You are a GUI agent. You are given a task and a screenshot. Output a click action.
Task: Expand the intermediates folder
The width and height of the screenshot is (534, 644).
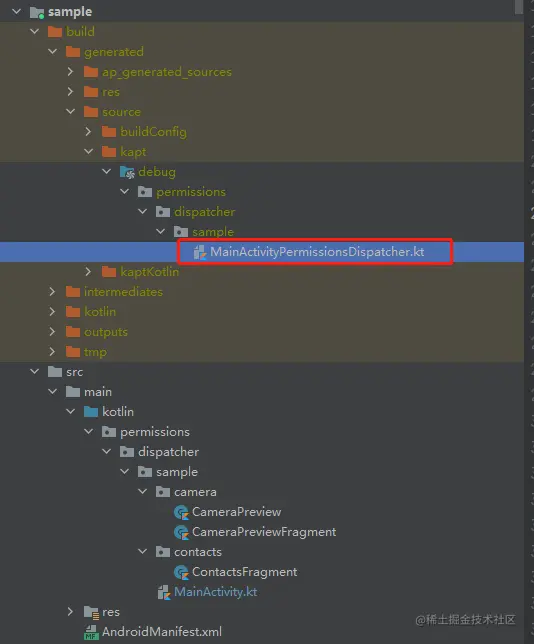tap(53, 292)
